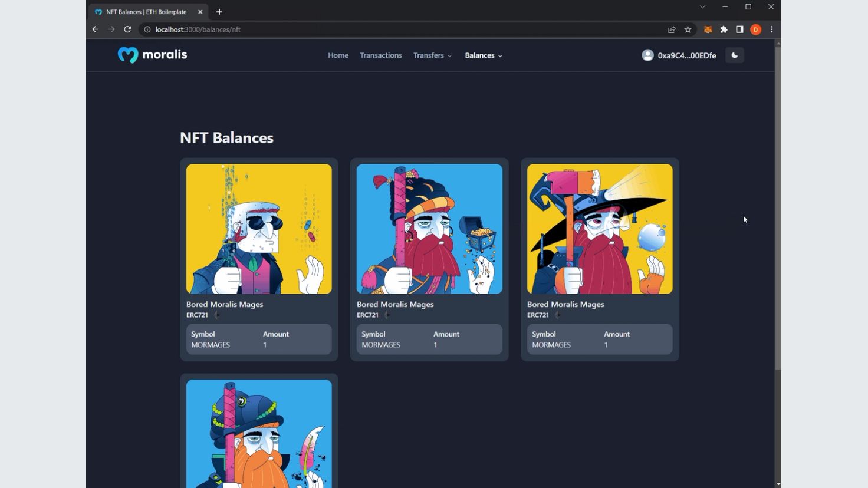
Task: Reload the page with refresh icon
Action: pyautogui.click(x=127, y=29)
